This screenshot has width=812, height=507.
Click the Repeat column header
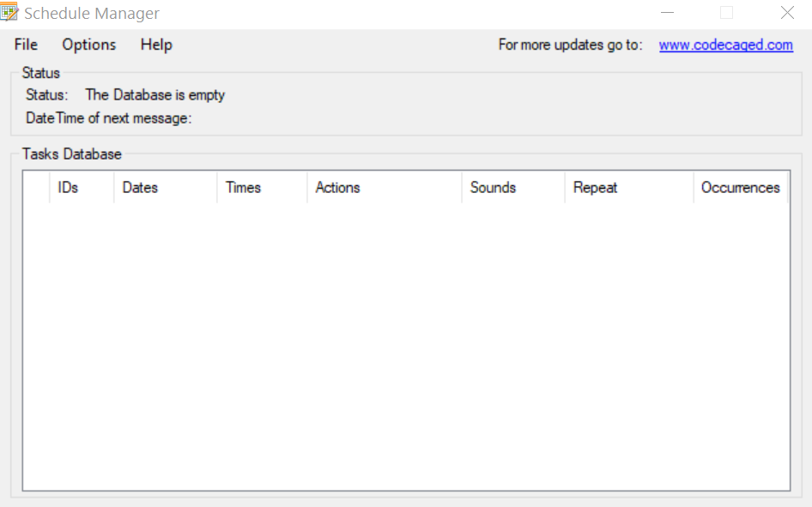pos(595,187)
